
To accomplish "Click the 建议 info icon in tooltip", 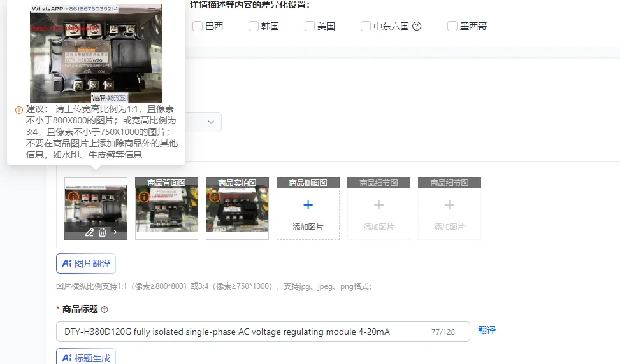I will (x=19, y=110).
